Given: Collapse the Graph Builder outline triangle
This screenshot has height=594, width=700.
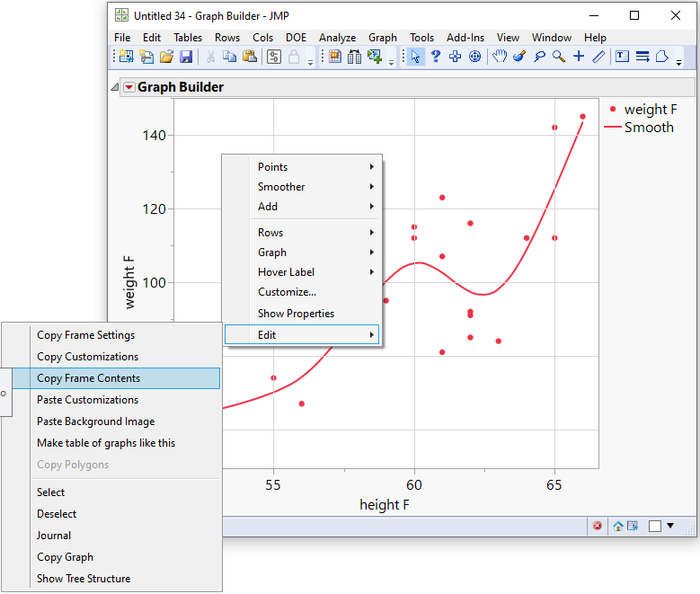Looking at the screenshot, I should (x=115, y=87).
